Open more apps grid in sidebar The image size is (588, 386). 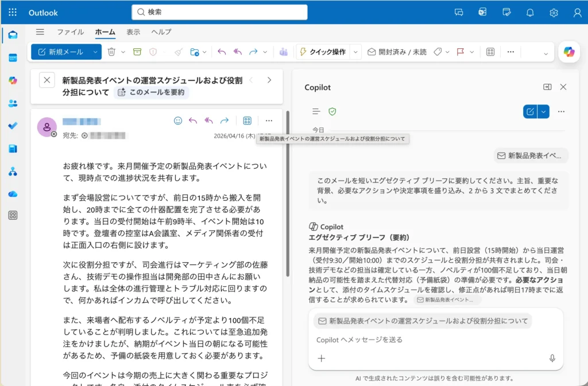point(13,215)
